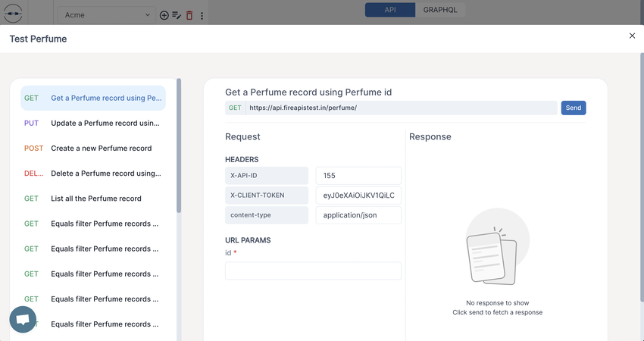644x341 pixels.
Task: Click the red trash delete icon
Action: (x=189, y=15)
